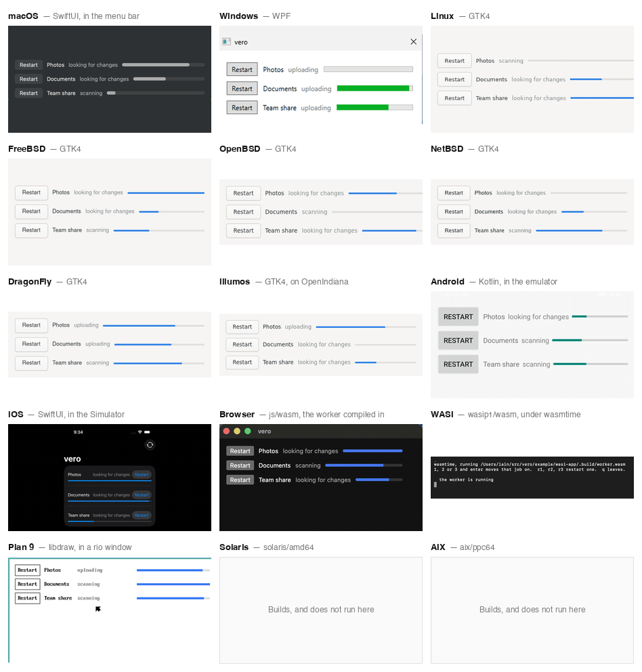Close the Windows WPF vero window
The height and width of the screenshot is (672, 642).
(x=413, y=41)
